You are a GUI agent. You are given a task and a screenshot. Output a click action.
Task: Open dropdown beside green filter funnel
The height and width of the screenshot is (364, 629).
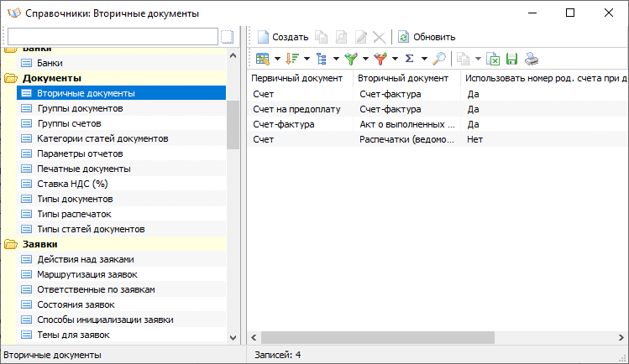tap(365, 59)
